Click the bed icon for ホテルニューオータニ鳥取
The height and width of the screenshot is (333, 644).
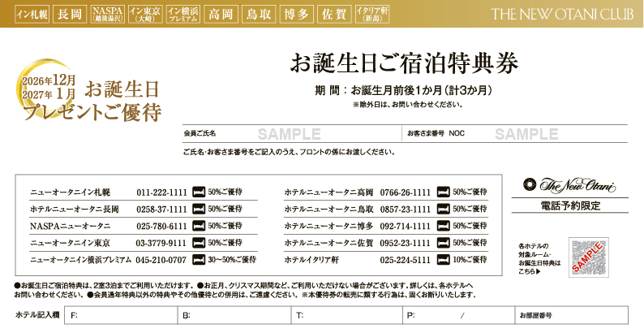coord(444,209)
